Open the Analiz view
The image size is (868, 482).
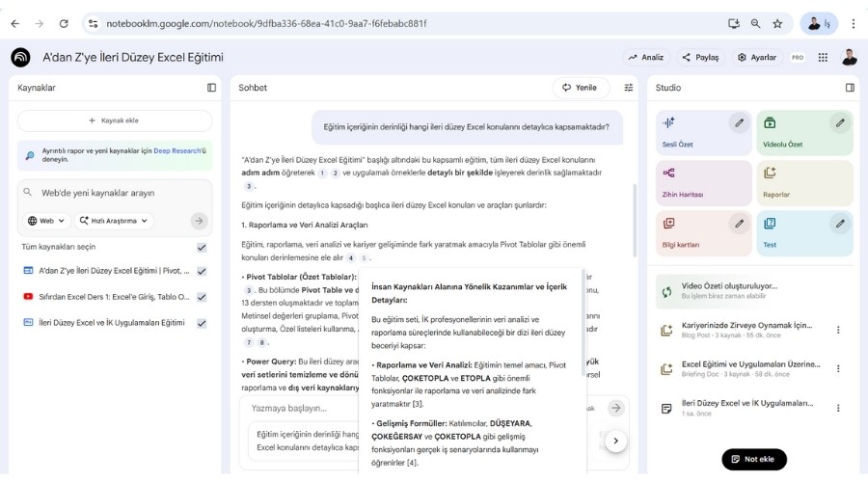tap(646, 57)
